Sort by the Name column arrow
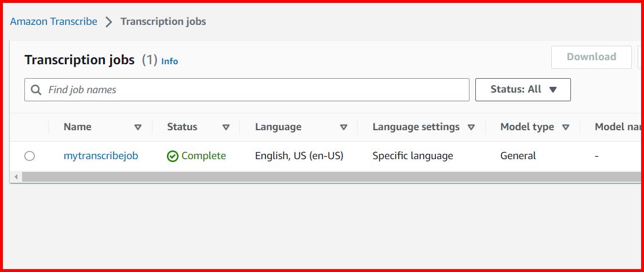This screenshot has width=644, height=272. (x=138, y=127)
